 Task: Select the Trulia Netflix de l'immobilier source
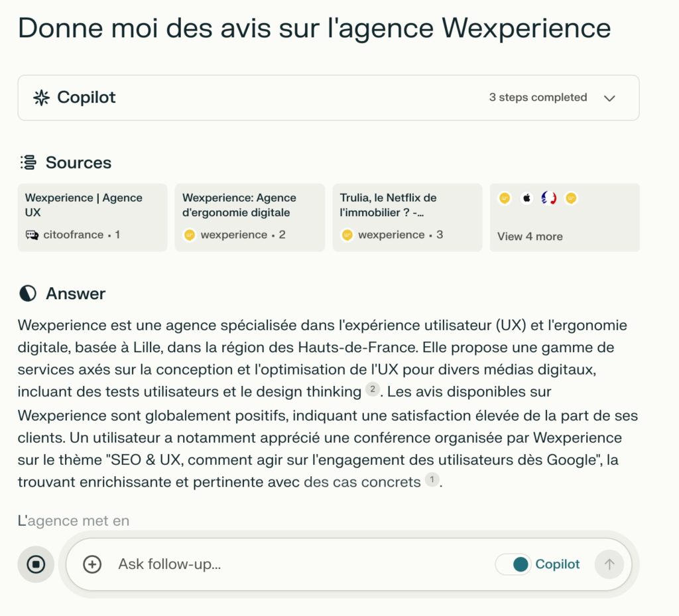(x=407, y=217)
